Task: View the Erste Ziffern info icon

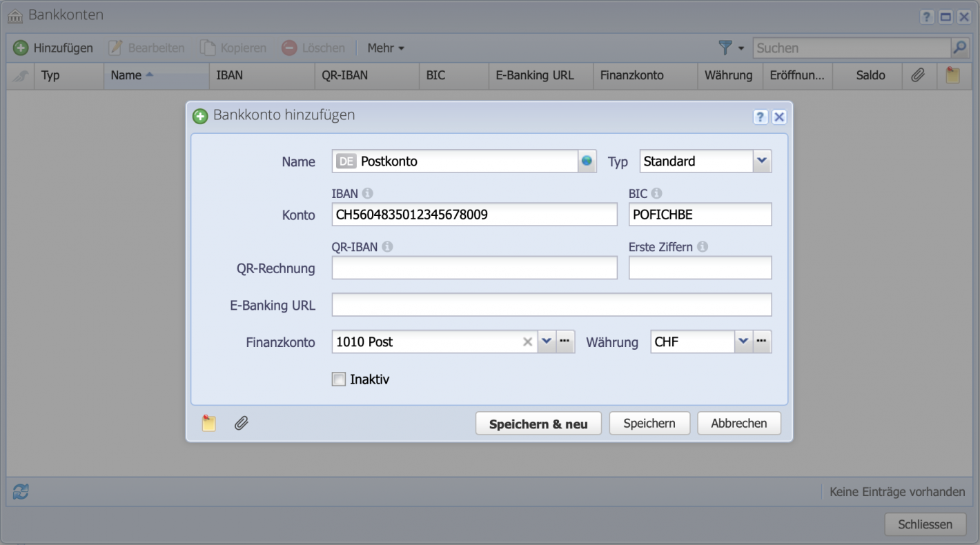Action: coord(705,246)
